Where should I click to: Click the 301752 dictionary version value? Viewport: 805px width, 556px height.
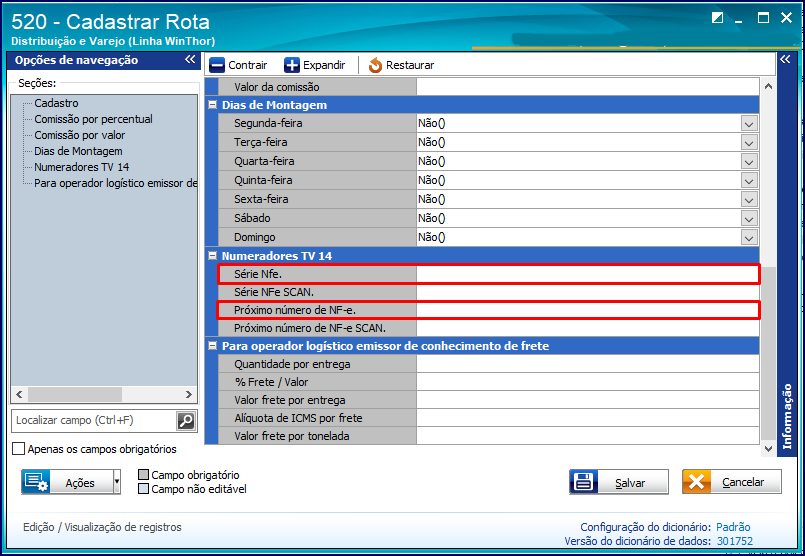click(734, 541)
